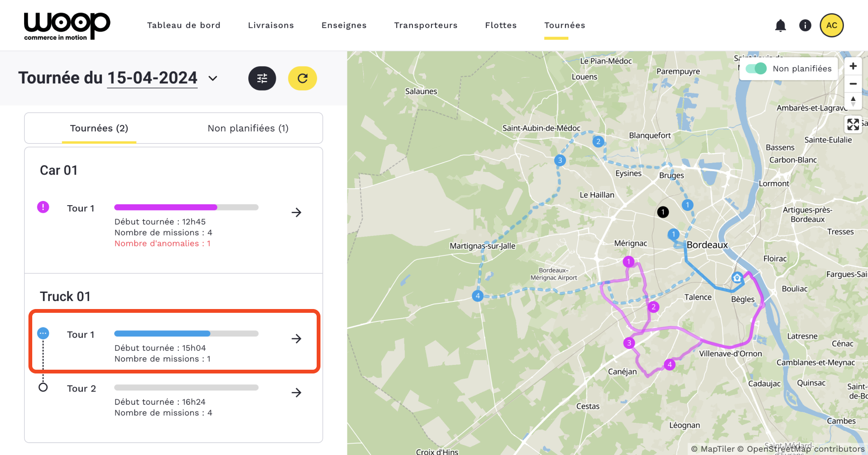
Task: Toggle the Non planifiées map switch
Action: [756, 69]
